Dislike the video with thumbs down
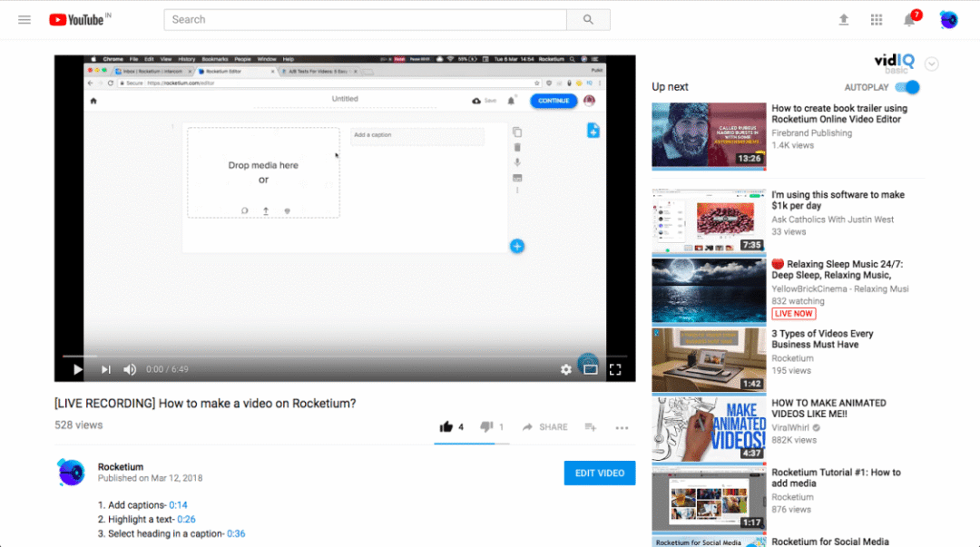 tap(486, 426)
